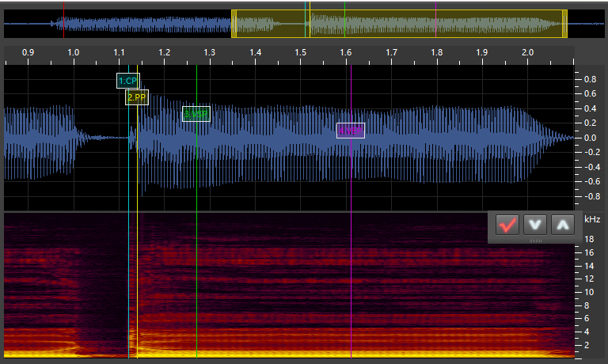The image size is (608, 364).
Task: Click the red checkmark confirm button
Action: coord(507,225)
